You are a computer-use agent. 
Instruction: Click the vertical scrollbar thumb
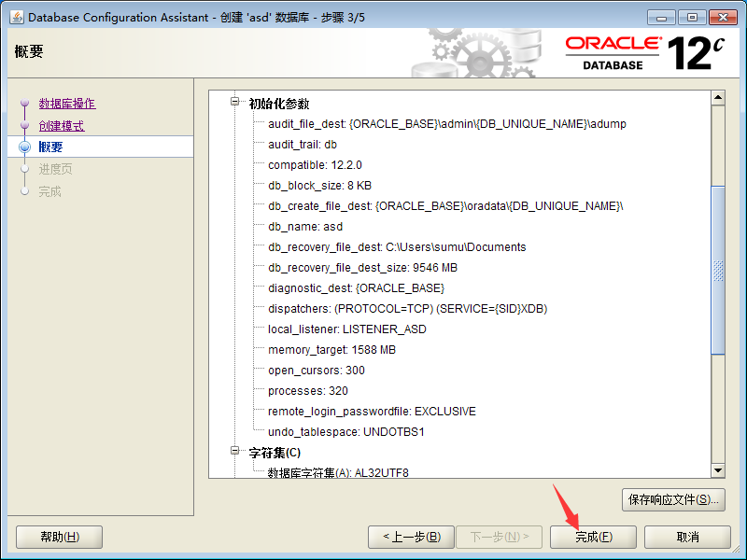(x=718, y=270)
